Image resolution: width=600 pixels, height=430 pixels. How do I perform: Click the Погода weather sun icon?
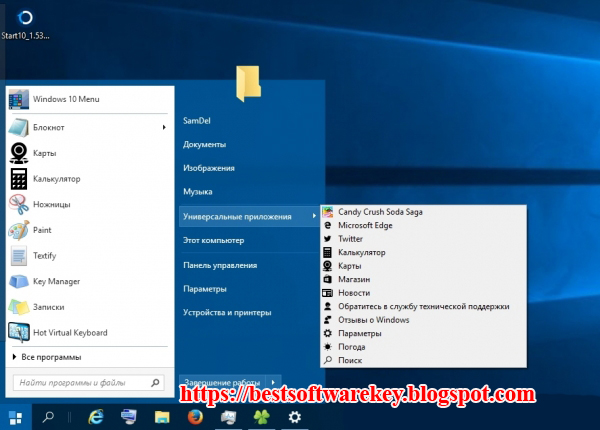pos(328,347)
